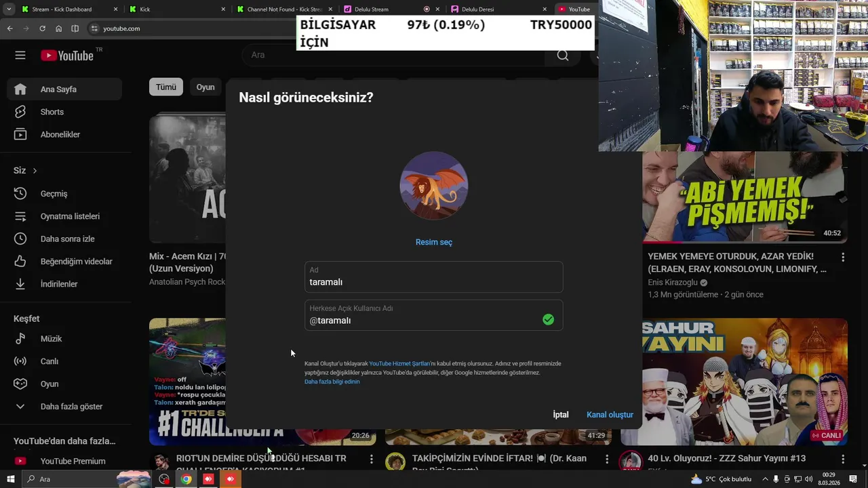Open options menu for YEMEK YEMEYE OTURDUK video
The image size is (868, 488).
pyautogui.click(x=843, y=258)
